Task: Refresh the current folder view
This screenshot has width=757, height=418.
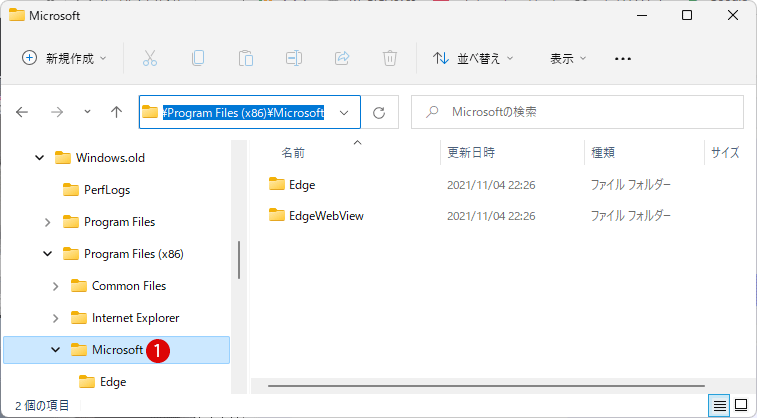Action: tap(379, 112)
